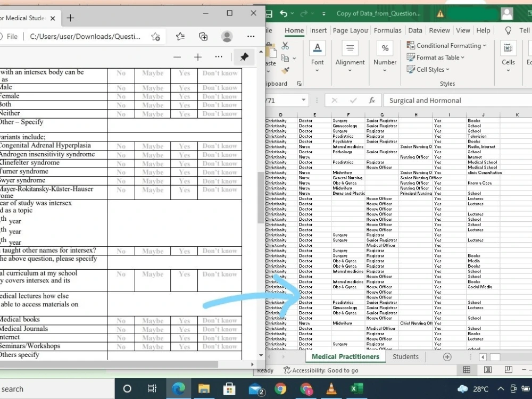Open the Excel account profile picture
Screen dimensions: 532x399
(507, 14)
